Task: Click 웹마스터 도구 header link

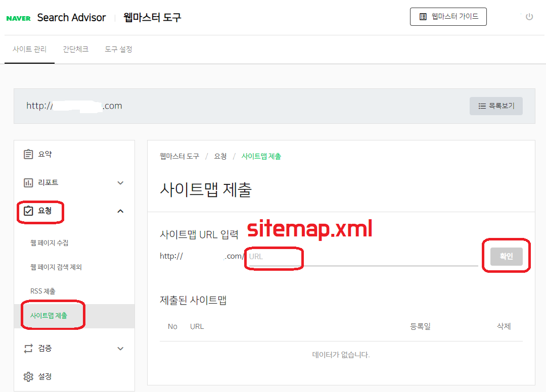Action: (152, 17)
